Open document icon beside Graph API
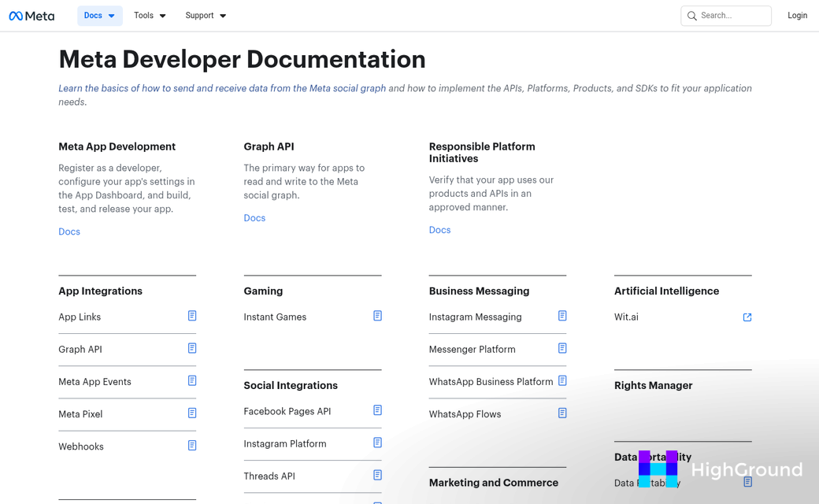819x504 pixels. 192,348
